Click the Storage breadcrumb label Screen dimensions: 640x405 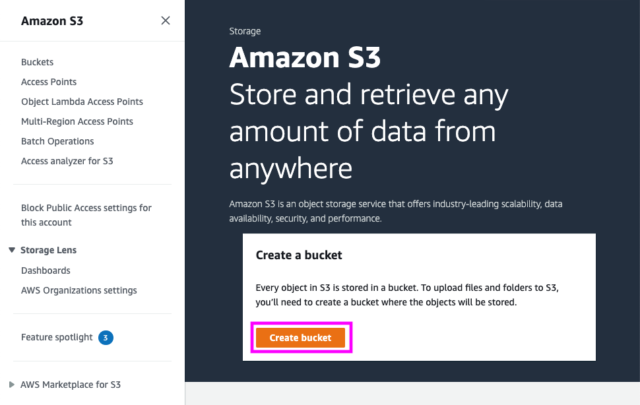click(245, 31)
